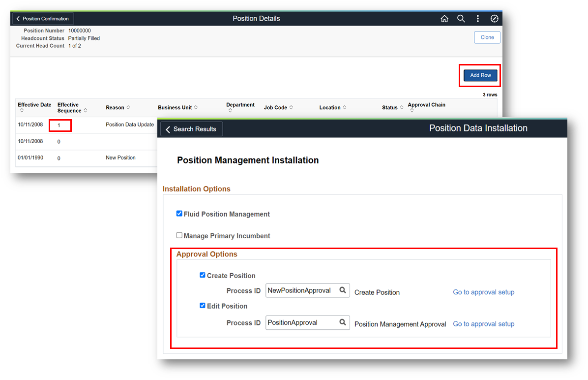Click the NavBar icon at top right
The height and width of the screenshot is (380, 588).
click(494, 18)
